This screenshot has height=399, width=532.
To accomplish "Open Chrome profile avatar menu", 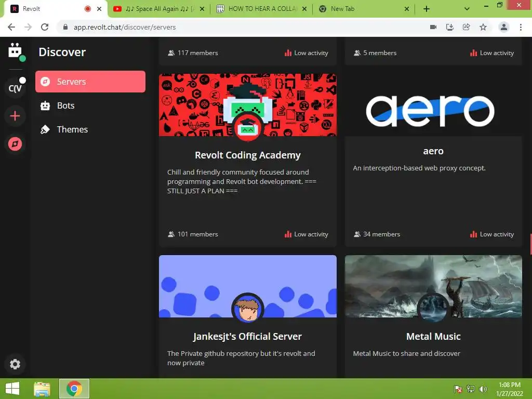I will 504,27.
